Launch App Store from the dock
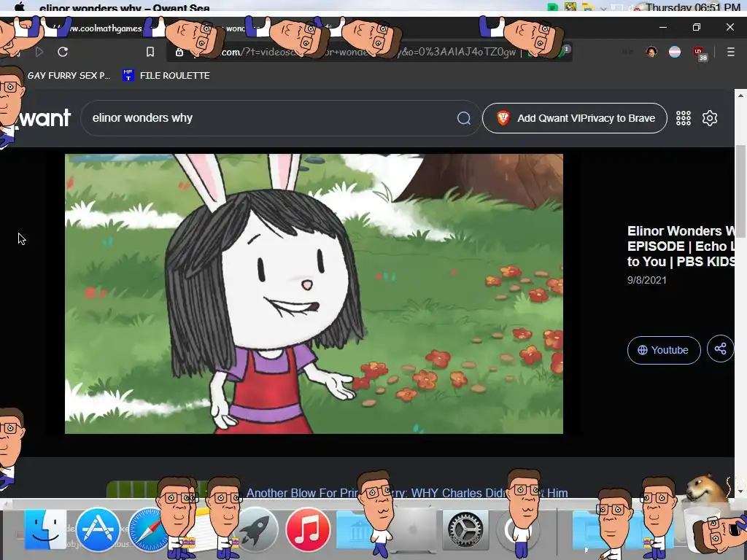 [98, 529]
